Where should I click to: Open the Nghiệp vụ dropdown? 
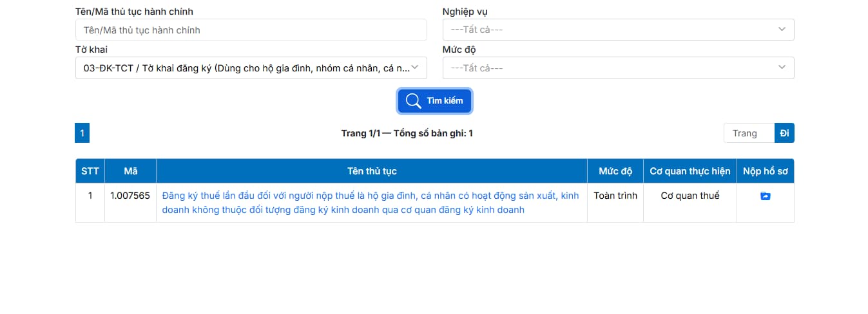pos(618,30)
